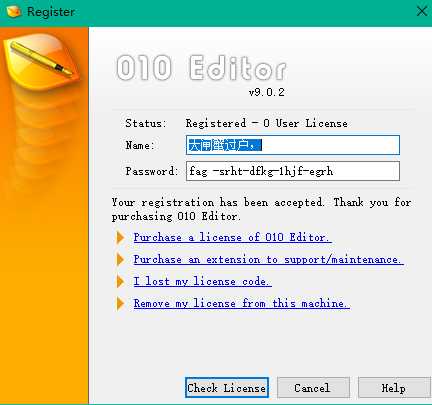Image resolution: width=432 pixels, height=405 pixels.
Task: Click 'Your registration has been accepted' message
Action: [261, 209]
